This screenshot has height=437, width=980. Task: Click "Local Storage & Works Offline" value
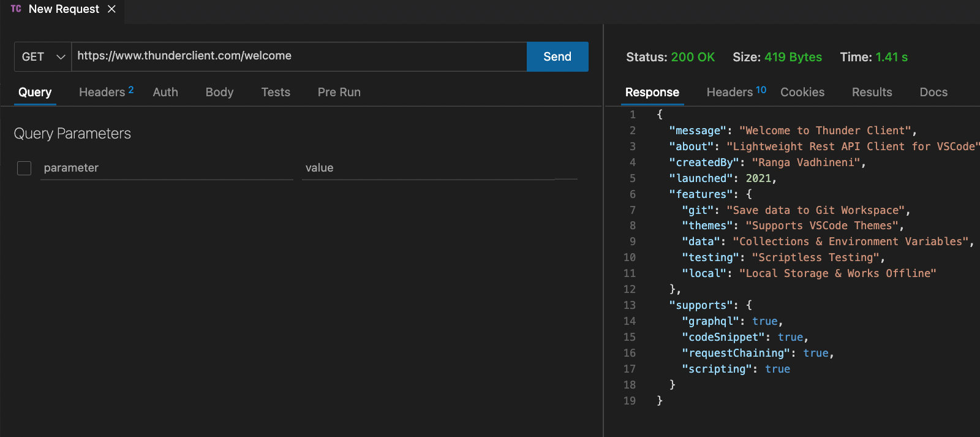(x=838, y=273)
